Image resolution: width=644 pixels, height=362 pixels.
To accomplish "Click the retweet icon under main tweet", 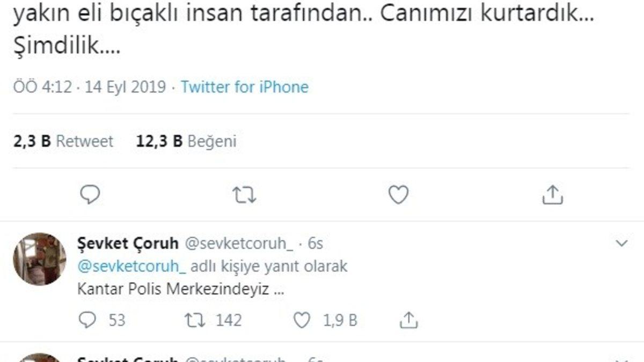I will 244,195.
